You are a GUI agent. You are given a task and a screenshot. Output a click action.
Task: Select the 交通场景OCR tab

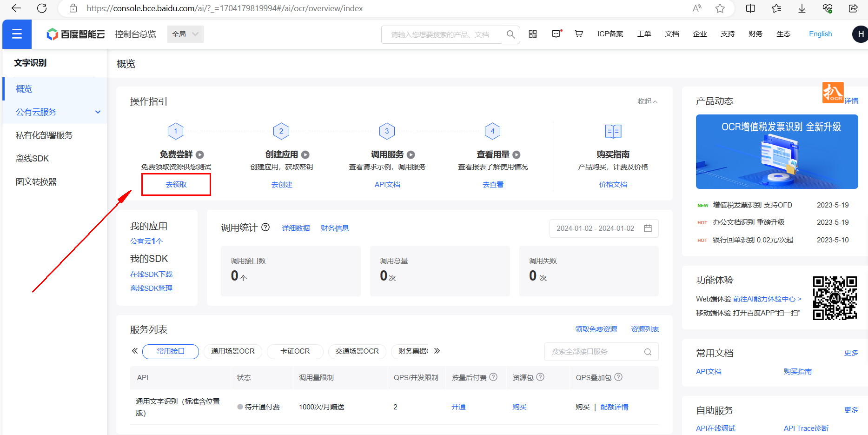pos(357,351)
